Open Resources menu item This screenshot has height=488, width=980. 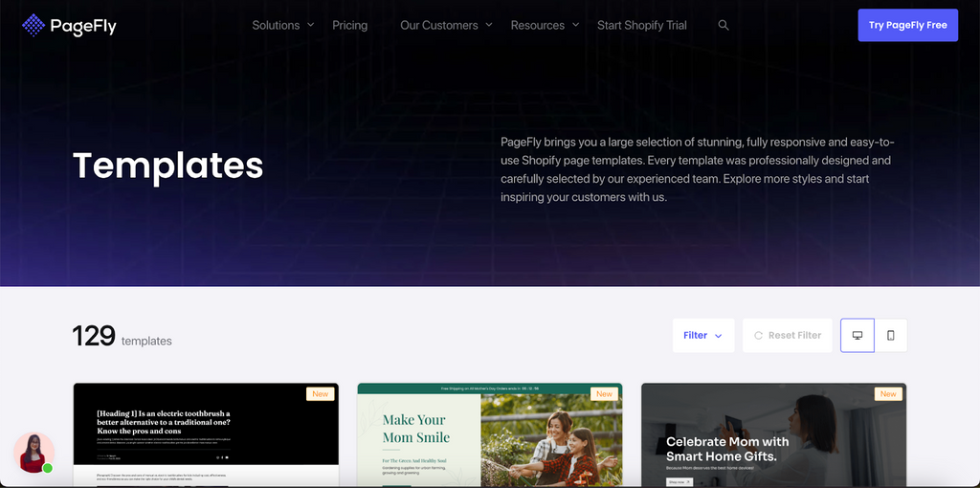pyautogui.click(x=538, y=26)
